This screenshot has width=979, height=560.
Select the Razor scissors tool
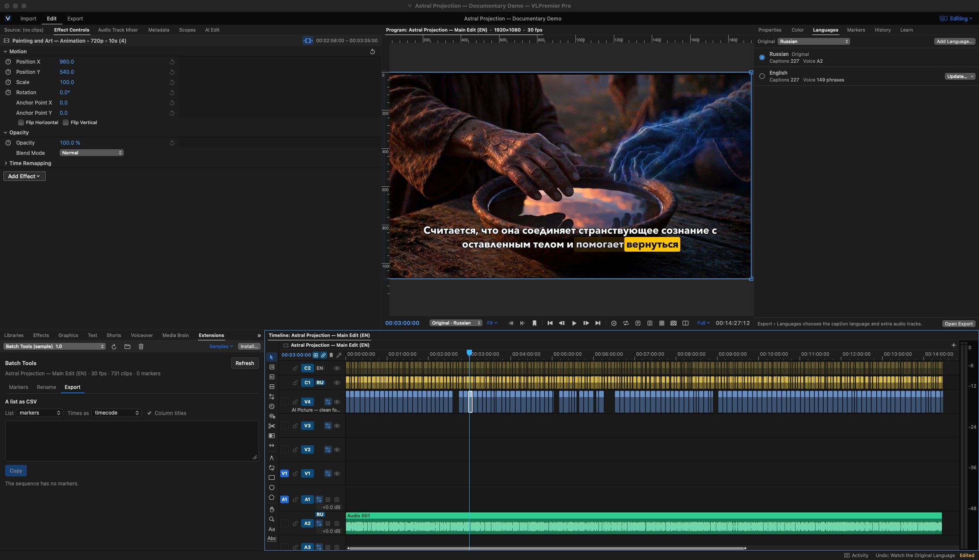(x=271, y=426)
